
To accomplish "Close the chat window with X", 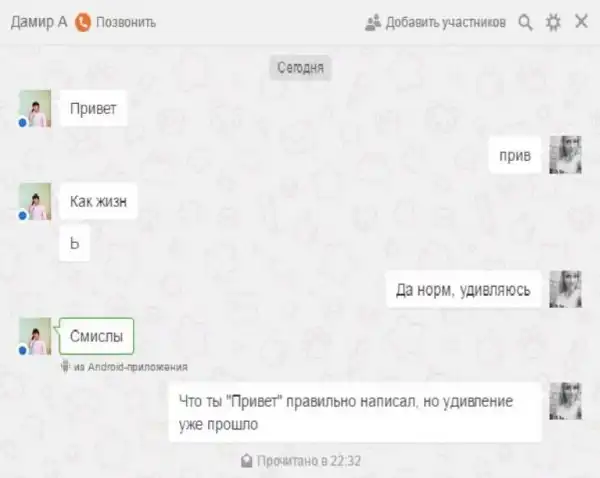I will pyautogui.click(x=581, y=21).
